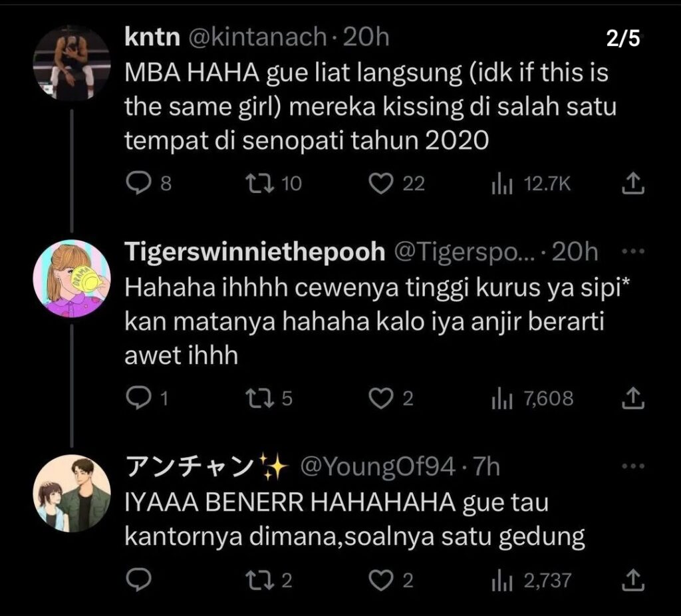Share Tigerswinniethepooh's tweet
This screenshot has width=681, height=616.
[x=634, y=398]
